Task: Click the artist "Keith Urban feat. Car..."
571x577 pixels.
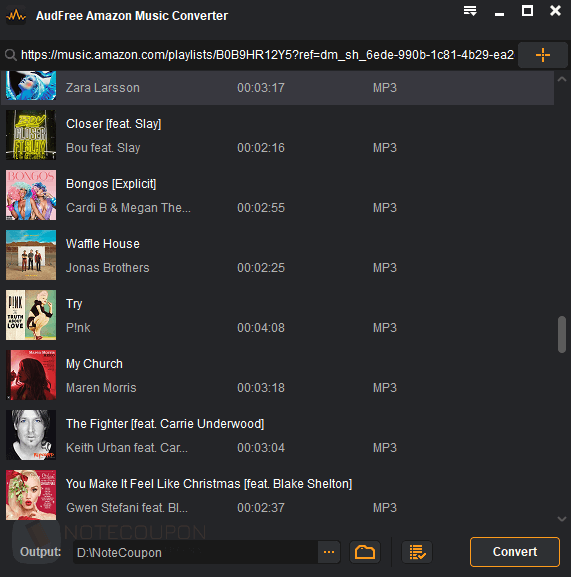Action: click(x=127, y=448)
